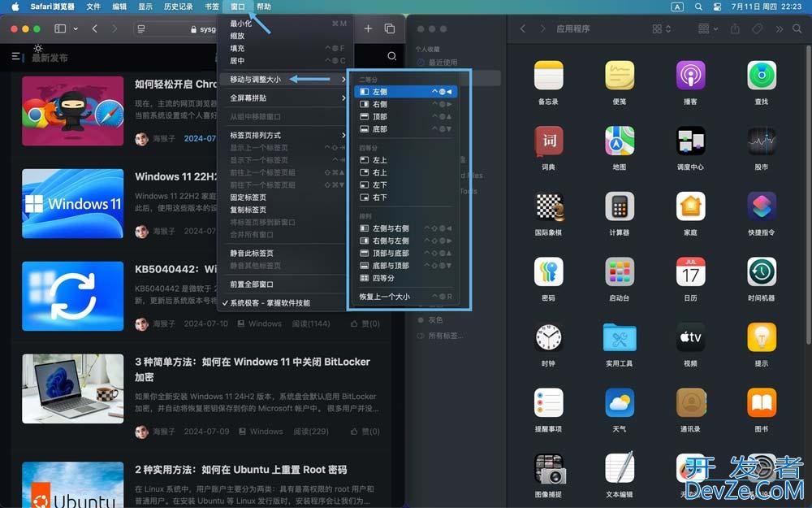
Task: Click Safari's new tab plus button
Action: coord(368,28)
